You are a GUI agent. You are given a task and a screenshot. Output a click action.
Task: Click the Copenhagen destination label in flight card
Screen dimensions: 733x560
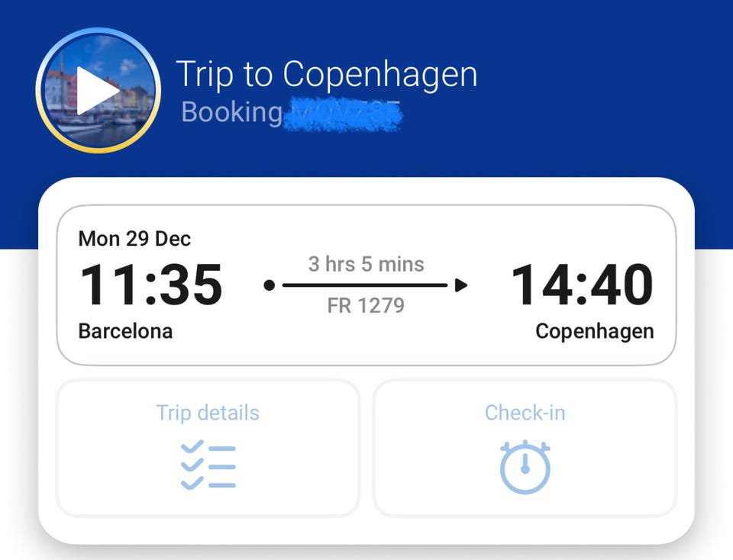pos(594,331)
